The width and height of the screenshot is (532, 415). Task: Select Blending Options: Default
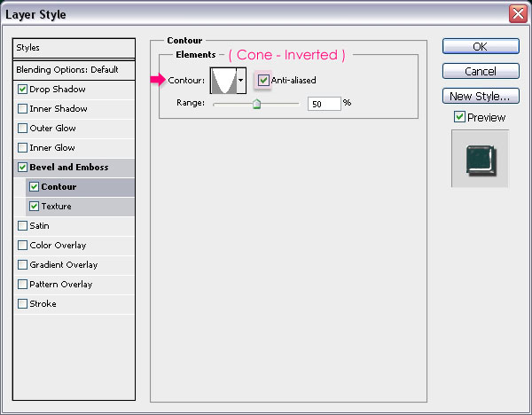[74, 70]
